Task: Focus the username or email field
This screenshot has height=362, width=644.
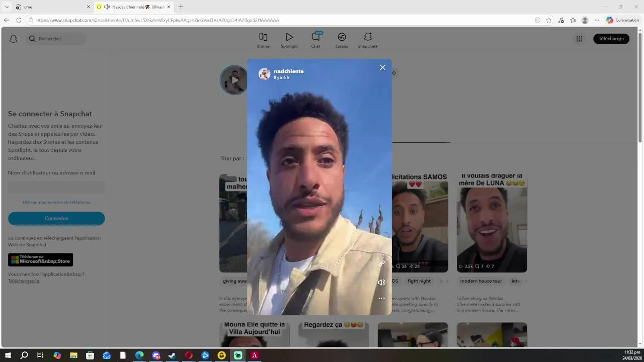Action: click(56, 188)
